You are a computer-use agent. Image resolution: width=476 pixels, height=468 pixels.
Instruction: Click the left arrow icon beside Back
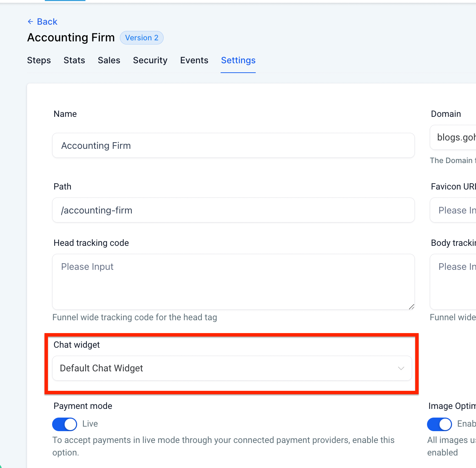31,22
